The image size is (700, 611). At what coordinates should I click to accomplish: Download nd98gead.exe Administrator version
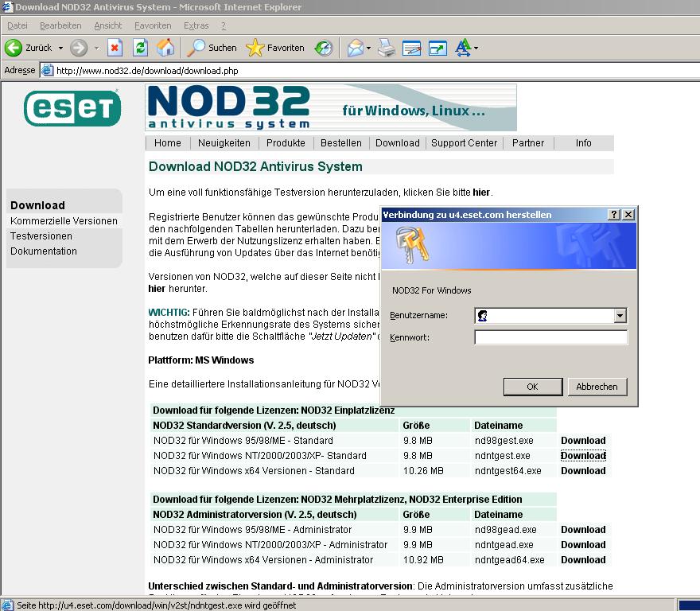pos(583,530)
